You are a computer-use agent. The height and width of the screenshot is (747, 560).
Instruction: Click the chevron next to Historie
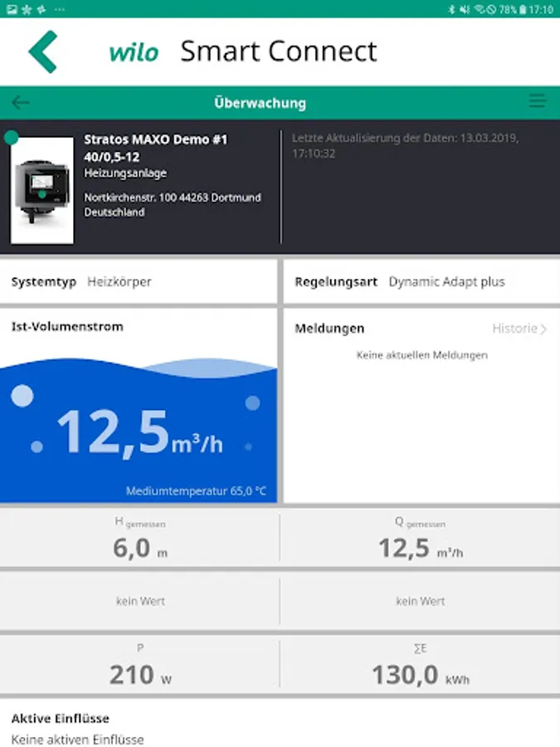point(543,330)
